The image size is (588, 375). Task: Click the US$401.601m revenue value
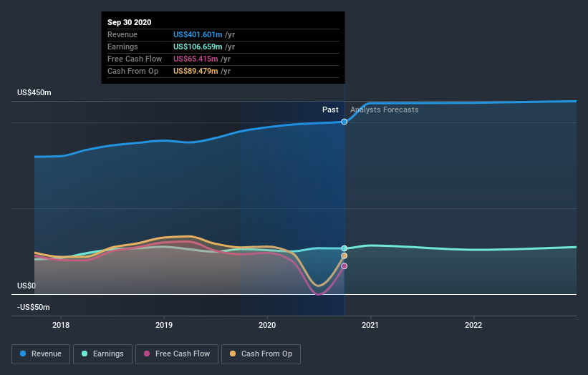coord(198,34)
